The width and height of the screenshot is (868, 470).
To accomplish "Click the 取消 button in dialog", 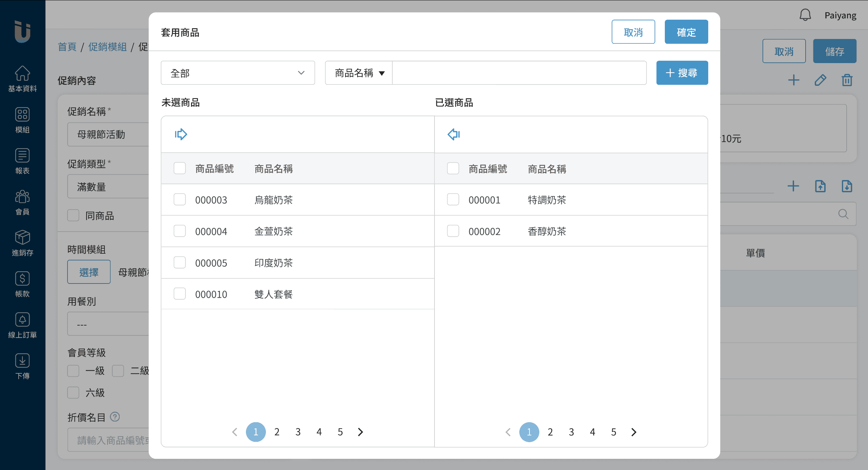I will pyautogui.click(x=633, y=32).
